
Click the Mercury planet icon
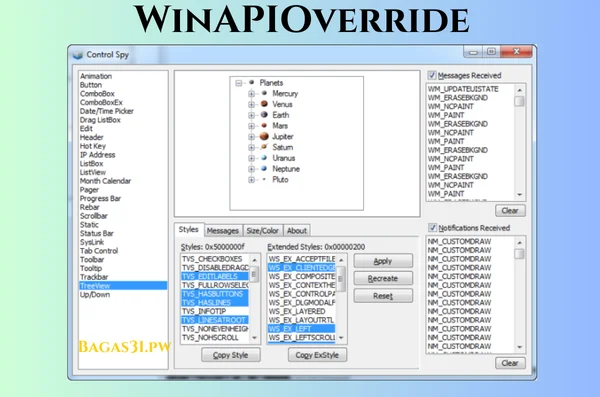(x=264, y=93)
